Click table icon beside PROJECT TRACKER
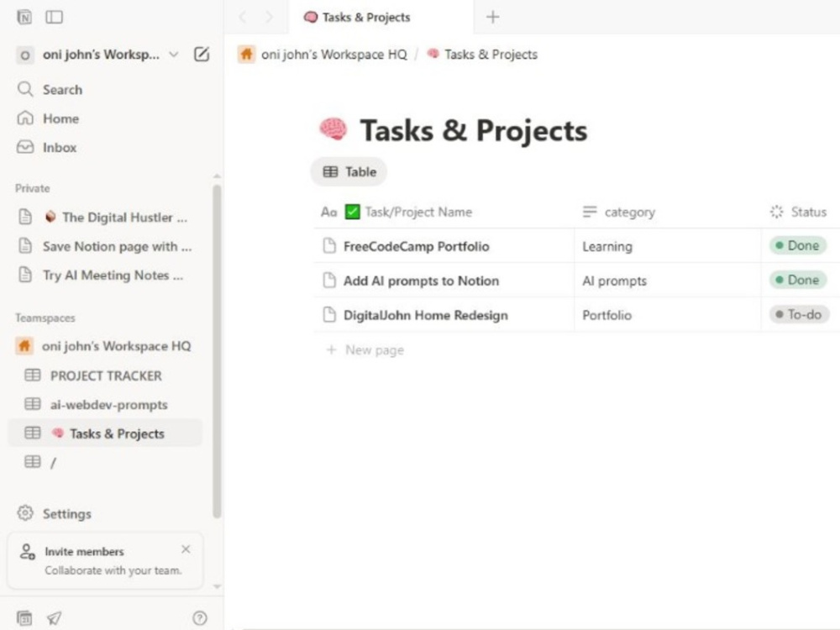 click(x=33, y=375)
